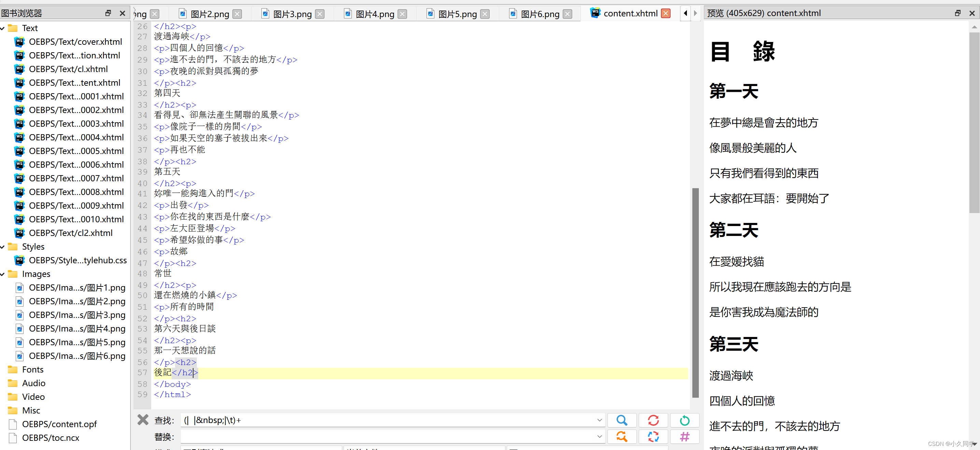Switch to the 图片6.png tab

tap(539, 14)
